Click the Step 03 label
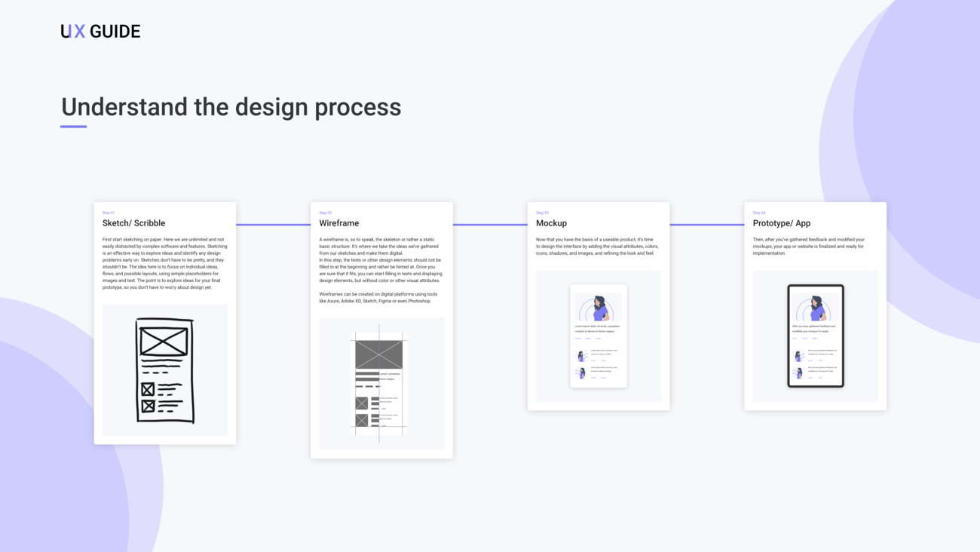The image size is (980, 552). click(x=542, y=213)
